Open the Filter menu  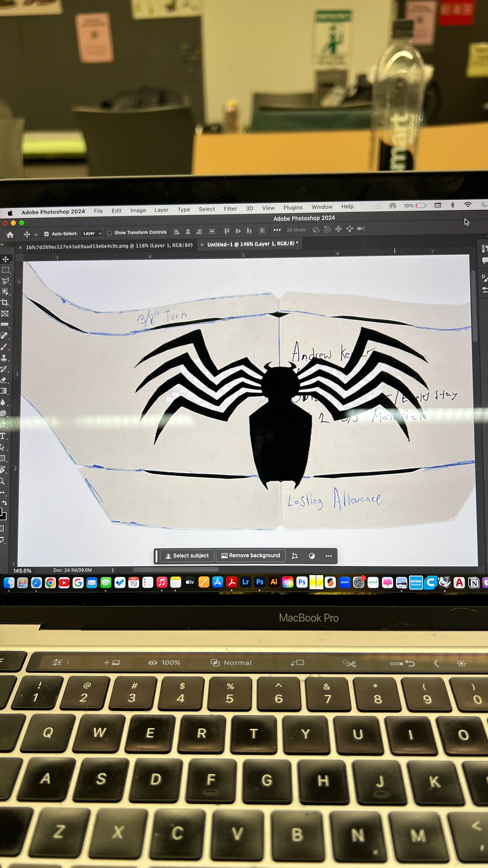click(x=230, y=209)
